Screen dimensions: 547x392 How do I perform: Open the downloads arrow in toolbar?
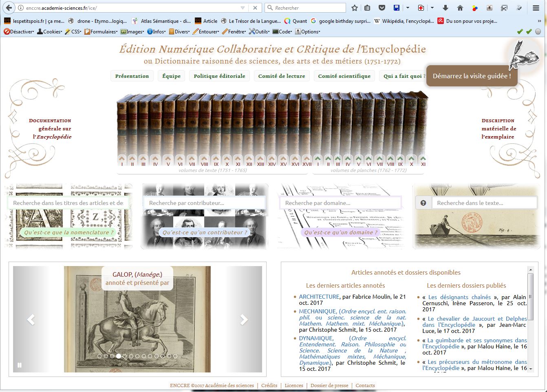(445, 8)
